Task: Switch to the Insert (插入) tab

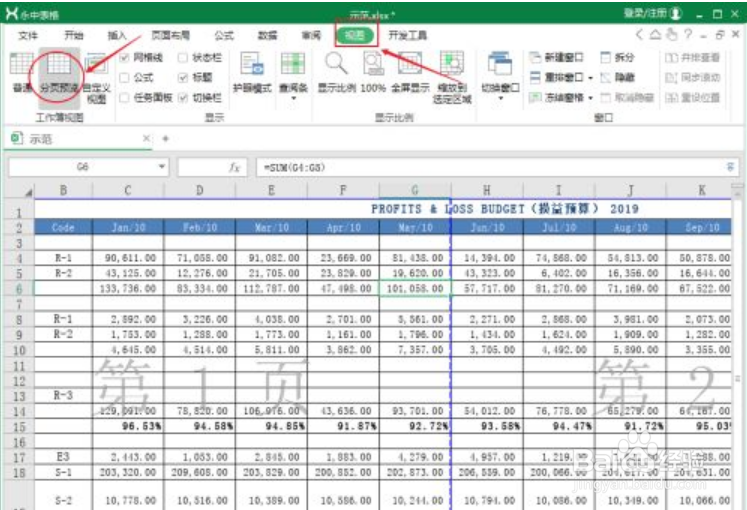Action: click(117, 35)
